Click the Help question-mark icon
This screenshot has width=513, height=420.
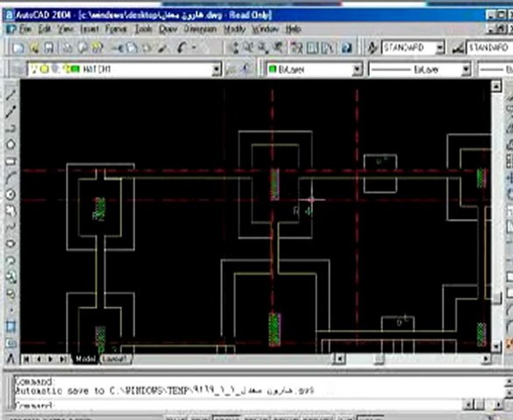pos(347,48)
